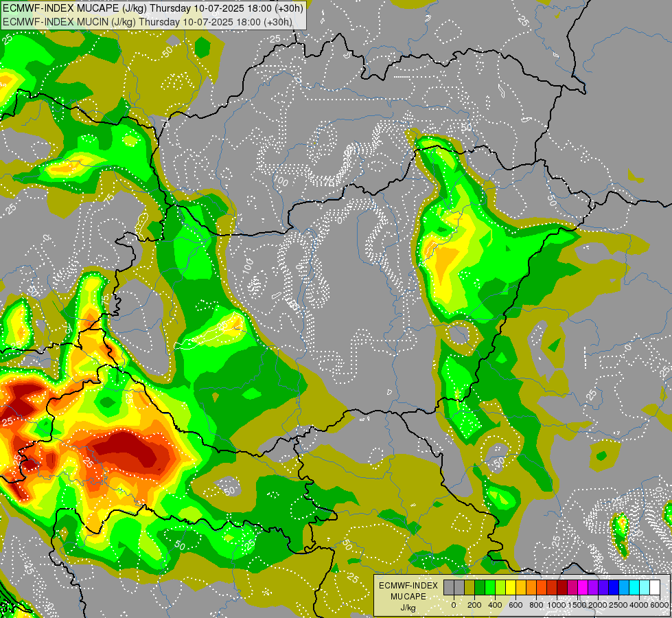
Task: Select the dark green legend swatch
Action: [480, 587]
